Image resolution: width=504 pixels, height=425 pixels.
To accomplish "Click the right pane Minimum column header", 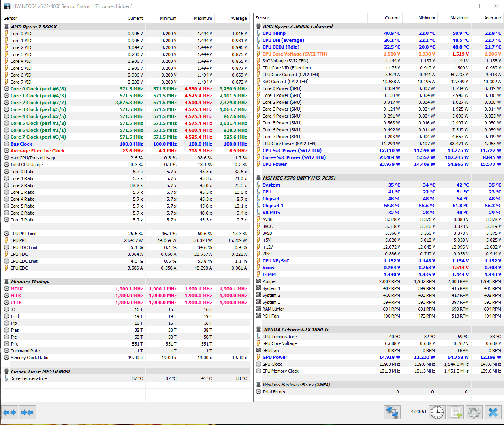I will pyautogui.click(x=420, y=18).
